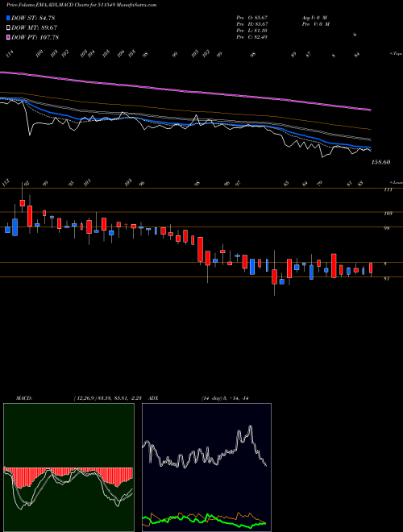Click the 158.60 value label
This screenshot has height=532, width=403.
click(x=380, y=162)
